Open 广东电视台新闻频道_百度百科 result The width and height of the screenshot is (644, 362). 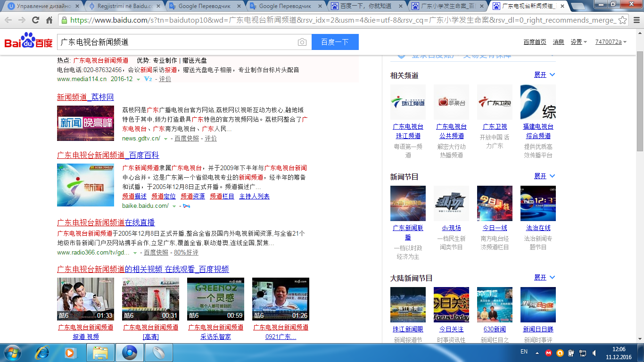point(108,155)
